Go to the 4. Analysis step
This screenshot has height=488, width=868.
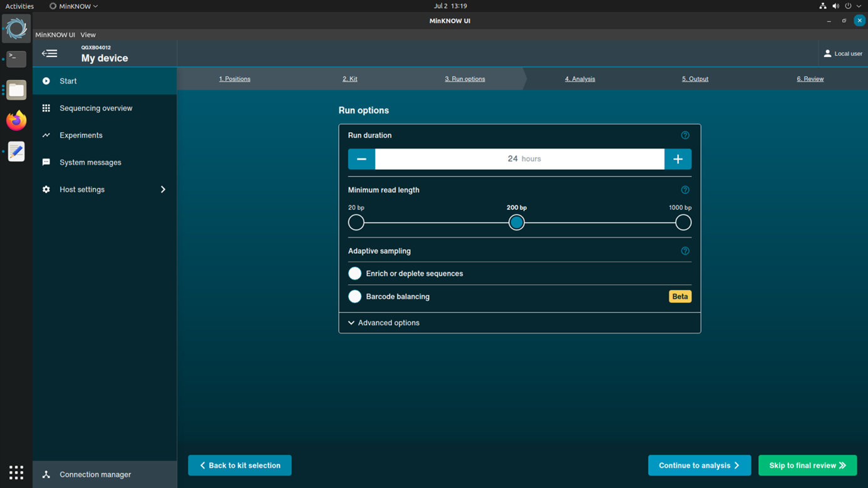(580, 79)
